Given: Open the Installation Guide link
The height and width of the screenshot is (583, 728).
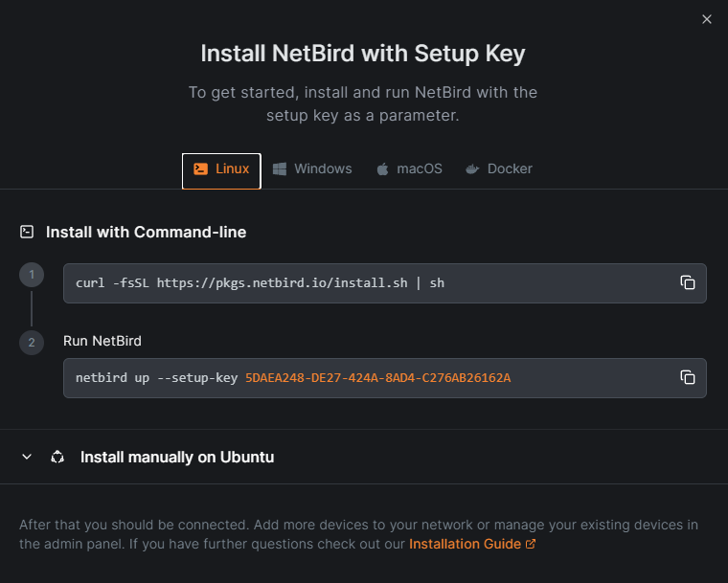Looking at the screenshot, I should coord(465,544).
